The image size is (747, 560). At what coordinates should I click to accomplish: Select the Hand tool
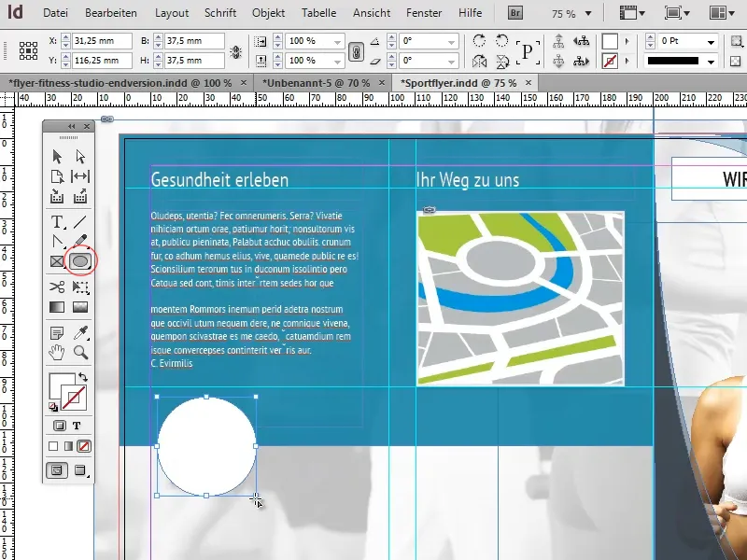click(57, 353)
